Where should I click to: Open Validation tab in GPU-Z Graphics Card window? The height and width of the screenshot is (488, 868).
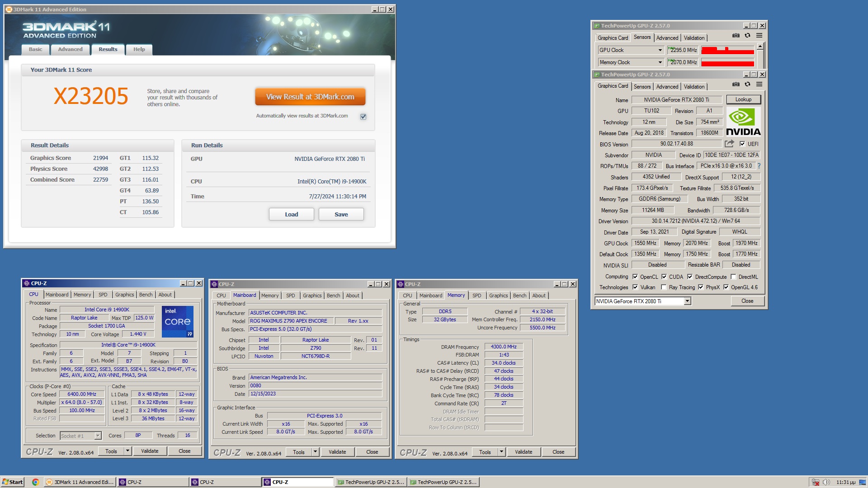tap(694, 87)
